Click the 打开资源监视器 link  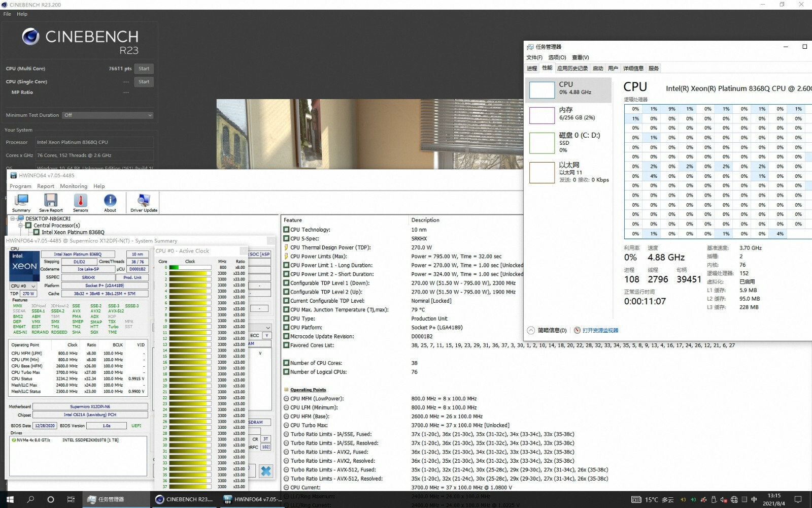(600, 330)
